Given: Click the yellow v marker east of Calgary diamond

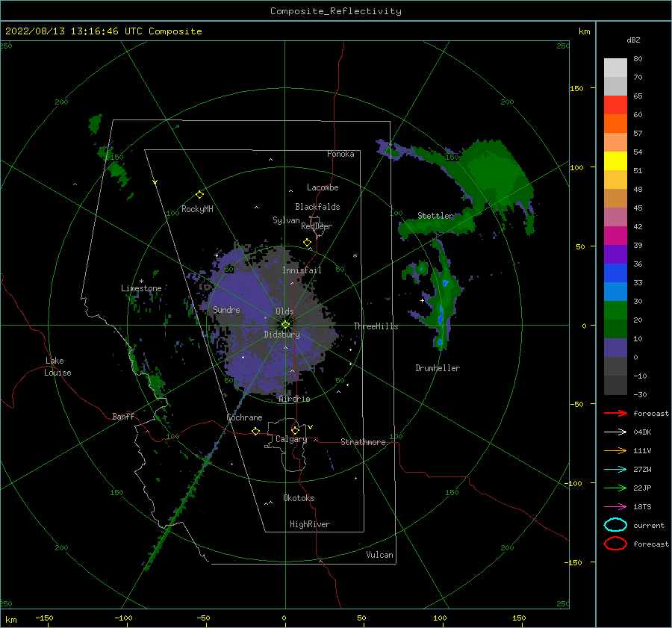Looking at the screenshot, I should tap(311, 427).
